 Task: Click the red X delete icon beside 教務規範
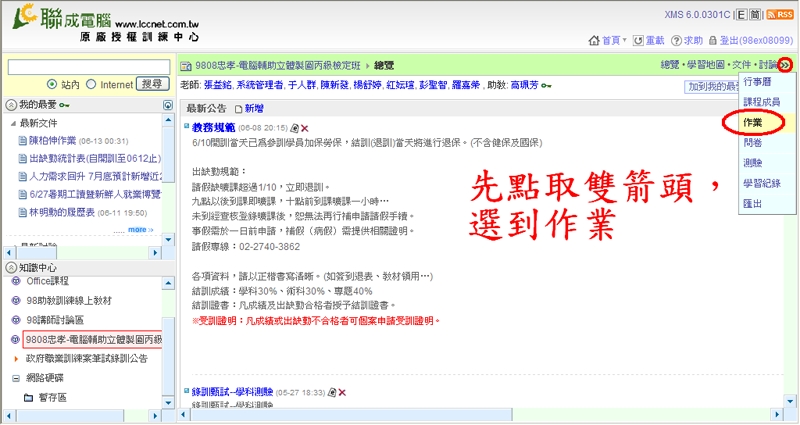point(305,128)
